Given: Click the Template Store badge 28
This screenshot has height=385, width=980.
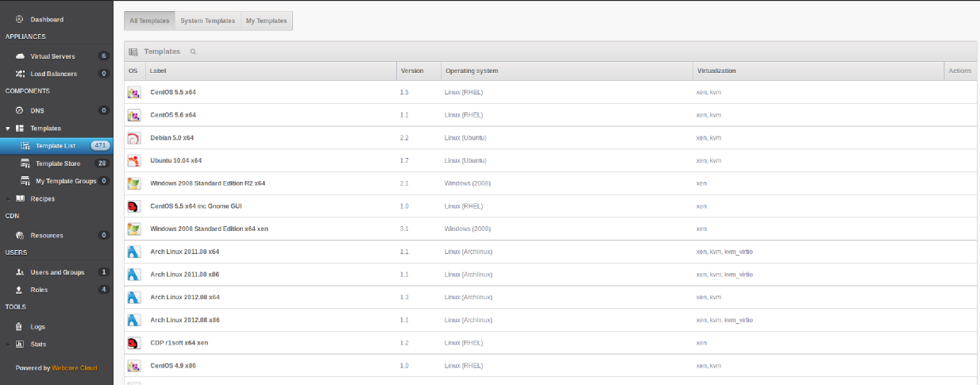Looking at the screenshot, I should pyautogui.click(x=102, y=164).
